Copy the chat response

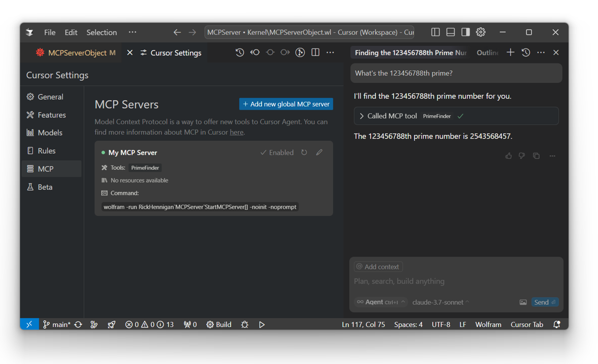(x=536, y=156)
